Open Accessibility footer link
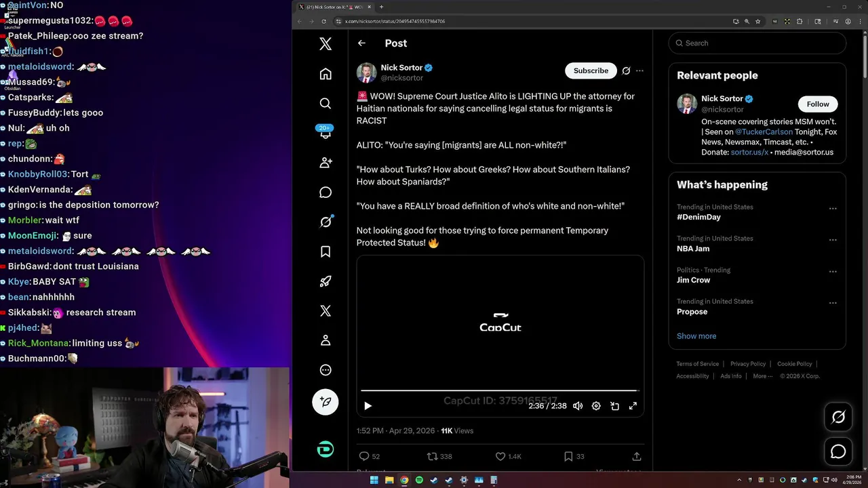The height and width of the screenshot is (488, 868). [692, 376]
